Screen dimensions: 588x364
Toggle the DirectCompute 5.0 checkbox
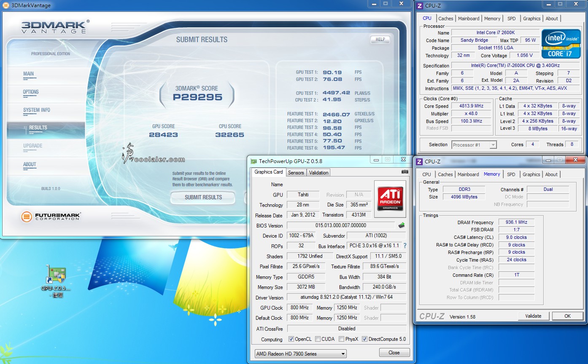364,339
